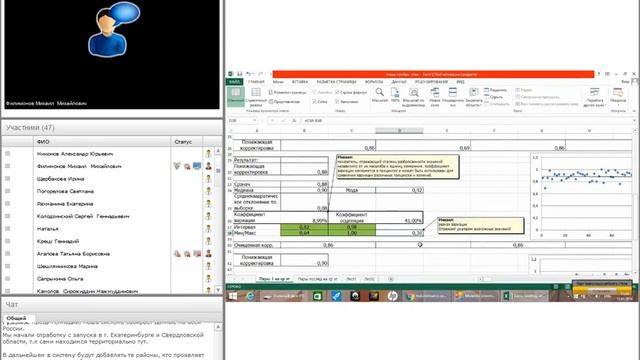Open the Switch Windows (Перейти в другое окно) dropdown
Viewport: 640px width, 360px height.
[x=594, y=97]
